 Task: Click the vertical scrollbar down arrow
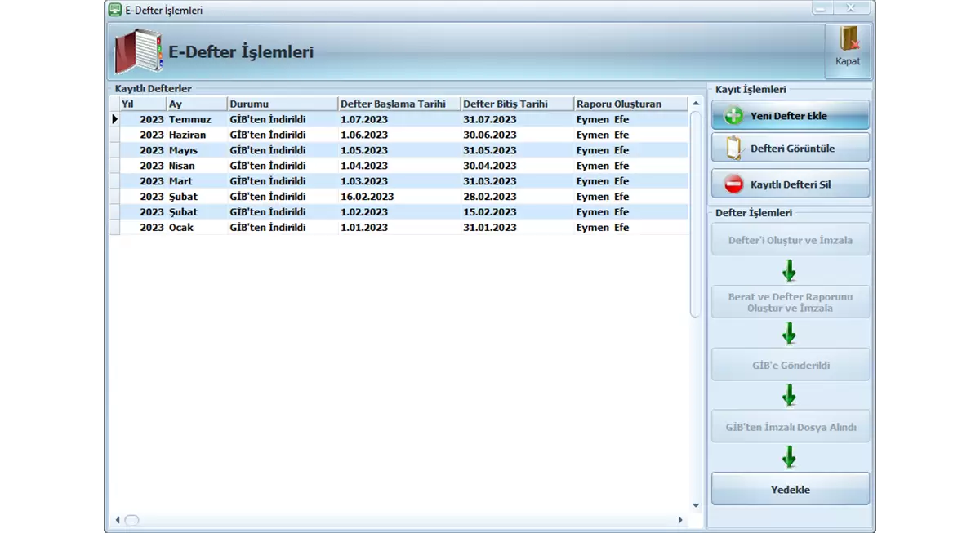click(696, 505)
